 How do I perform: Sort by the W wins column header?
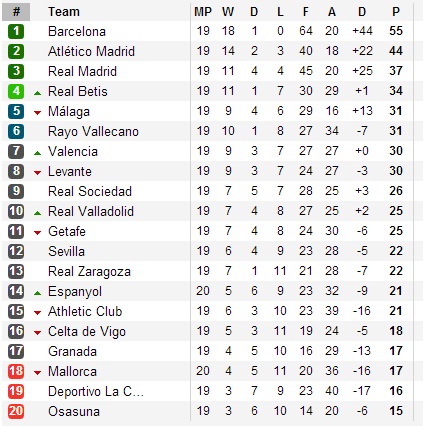(x=228, y=12)
